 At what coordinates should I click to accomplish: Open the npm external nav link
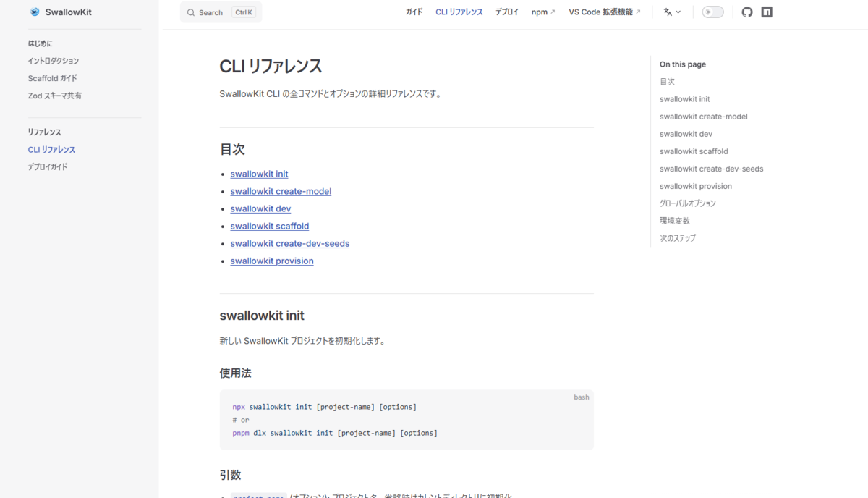543,12
